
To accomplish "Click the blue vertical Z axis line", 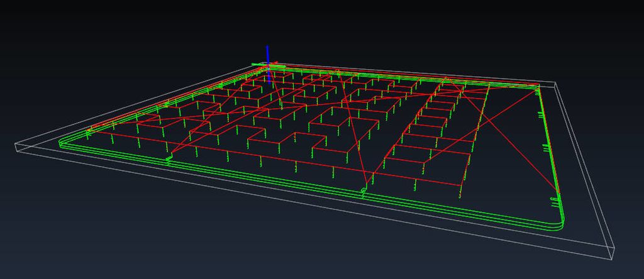I will click(267, 53).
